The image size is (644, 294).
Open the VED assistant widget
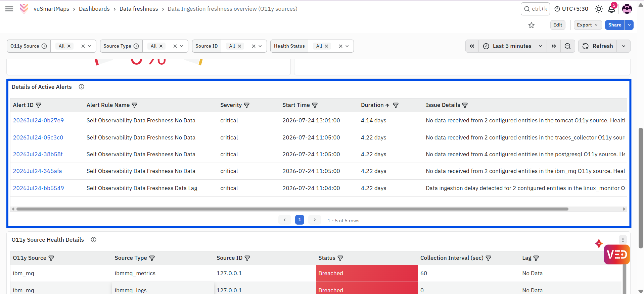[617, 254]
